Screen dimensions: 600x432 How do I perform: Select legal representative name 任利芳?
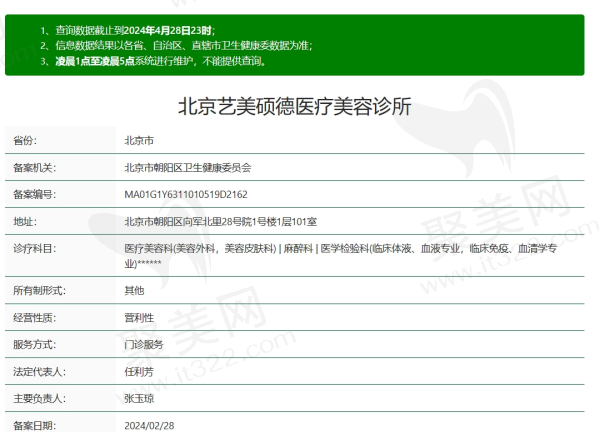coord(139,372)
